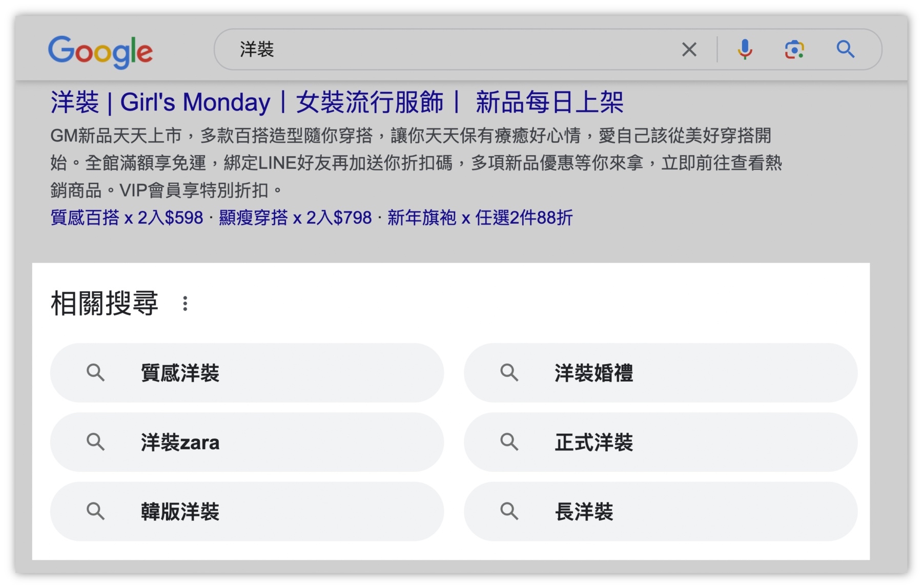Open the three-dot menu beside 相關搜尋
This screenshot has width=923, height=588.
pos(185,304)
